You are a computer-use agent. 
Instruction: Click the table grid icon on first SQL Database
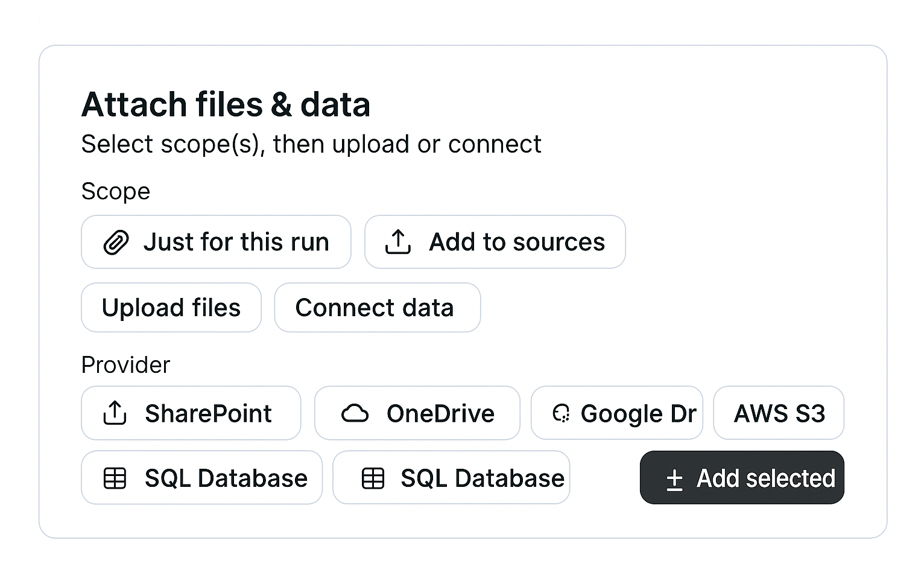click(x=115, y=478)
